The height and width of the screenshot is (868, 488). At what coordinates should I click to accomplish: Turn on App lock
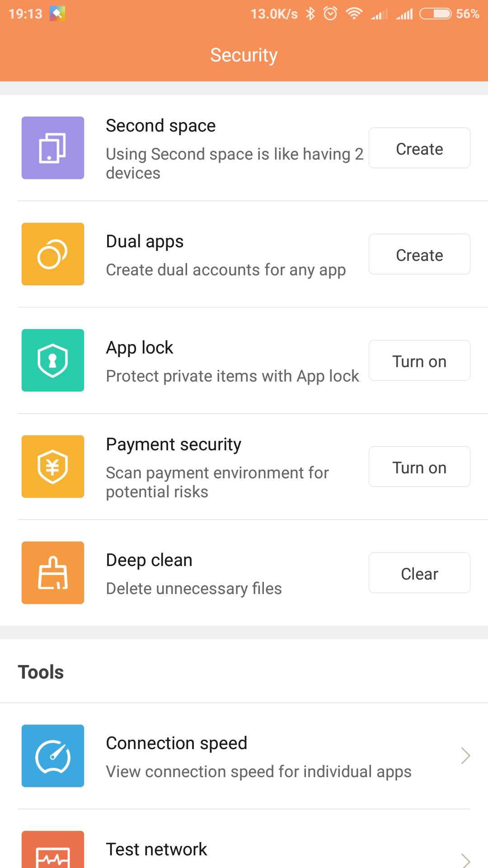tap(419, 361)
